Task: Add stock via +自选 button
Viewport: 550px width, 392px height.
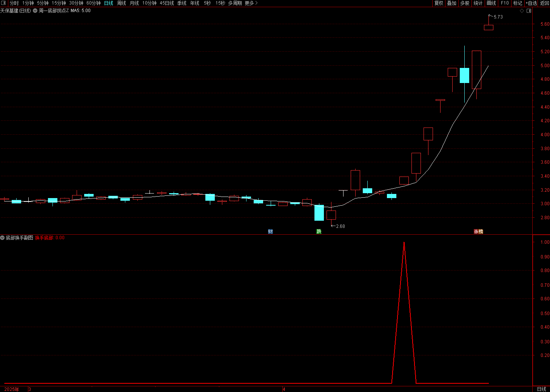Action: pos(531,3)
